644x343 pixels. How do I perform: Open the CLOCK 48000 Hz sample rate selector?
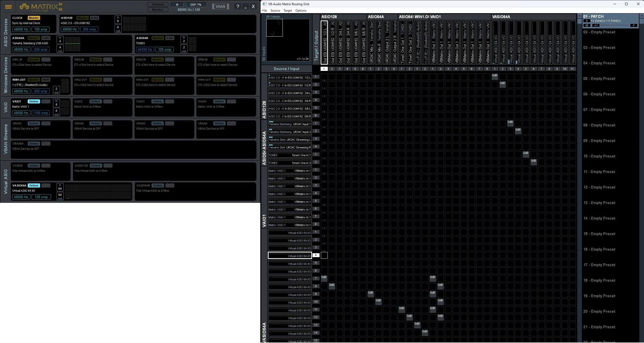21,29
